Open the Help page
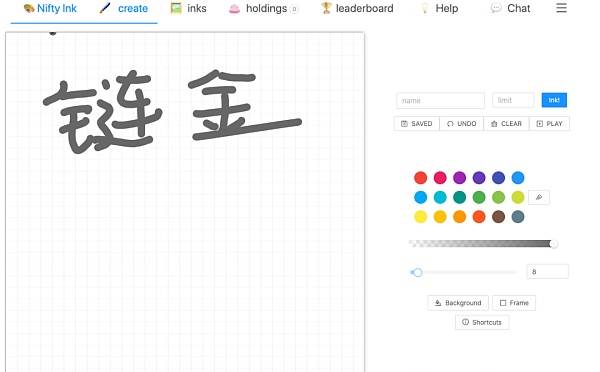The width and height of the screenshot is (600, 372). click(x=439, y=8)
